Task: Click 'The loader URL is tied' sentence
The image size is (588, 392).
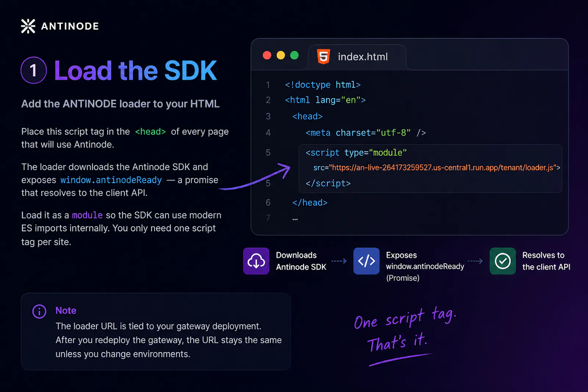Action: pos(158,326)
